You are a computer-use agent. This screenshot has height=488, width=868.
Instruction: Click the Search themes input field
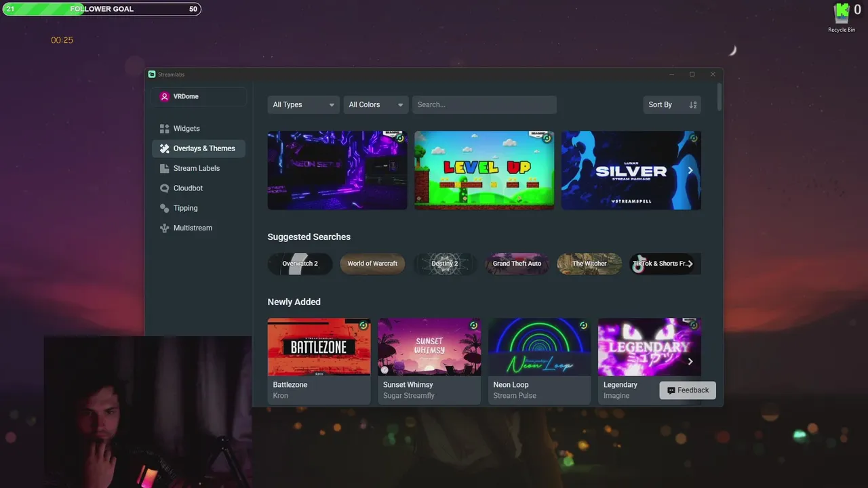(484, 104)
